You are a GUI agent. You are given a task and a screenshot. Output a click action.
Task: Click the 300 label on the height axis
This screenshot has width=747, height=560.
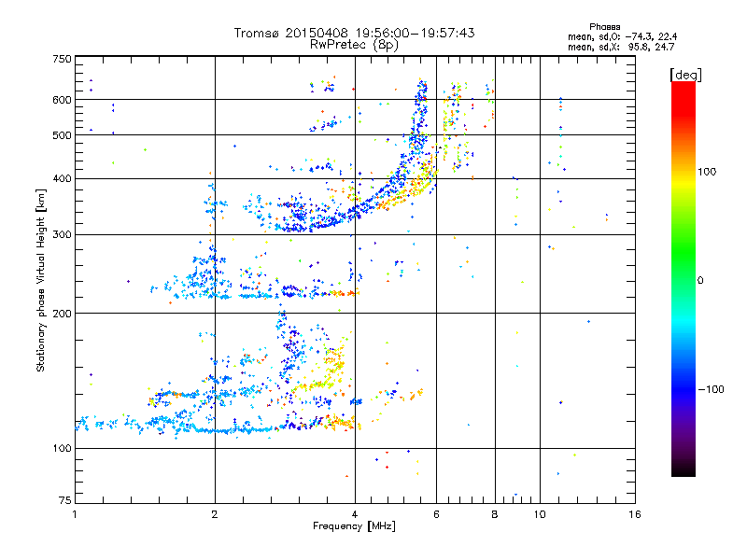click(x=62, y=234)
